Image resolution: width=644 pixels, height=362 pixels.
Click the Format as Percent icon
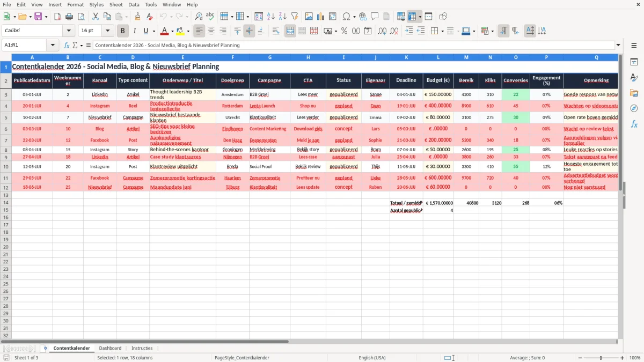(x=344, y=31)
